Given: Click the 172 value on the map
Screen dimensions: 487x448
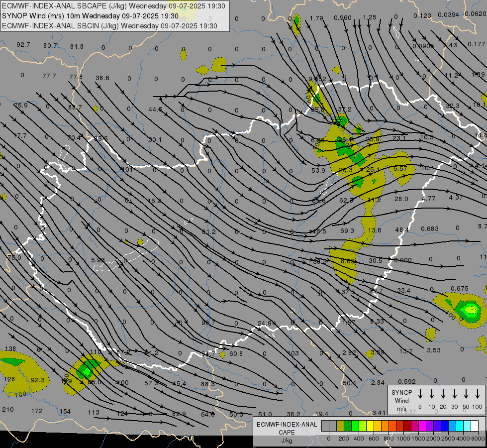Looking at the screenshot, I should 37,411.
